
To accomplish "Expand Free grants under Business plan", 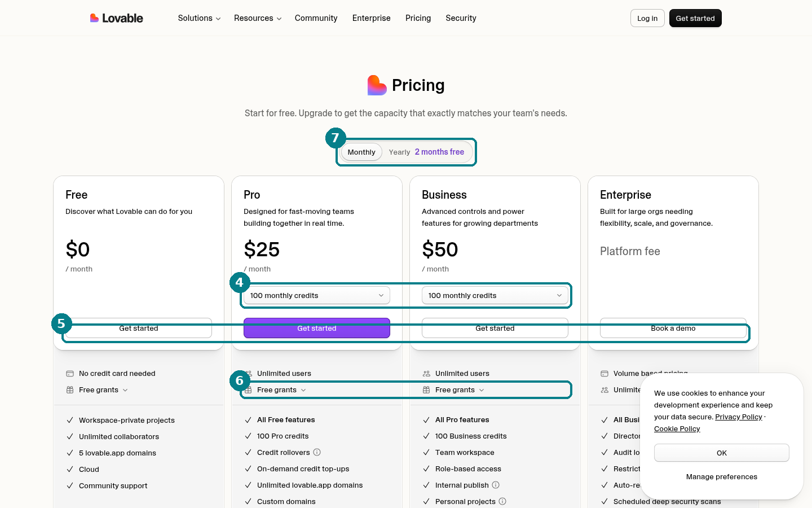I will click(x=460, y=390).
